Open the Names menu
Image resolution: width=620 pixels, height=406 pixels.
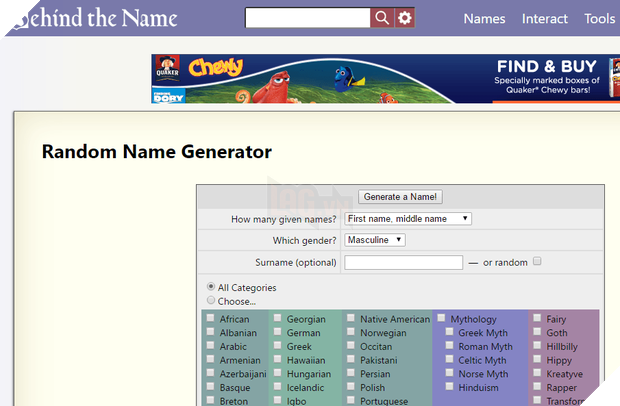point(484,18)
